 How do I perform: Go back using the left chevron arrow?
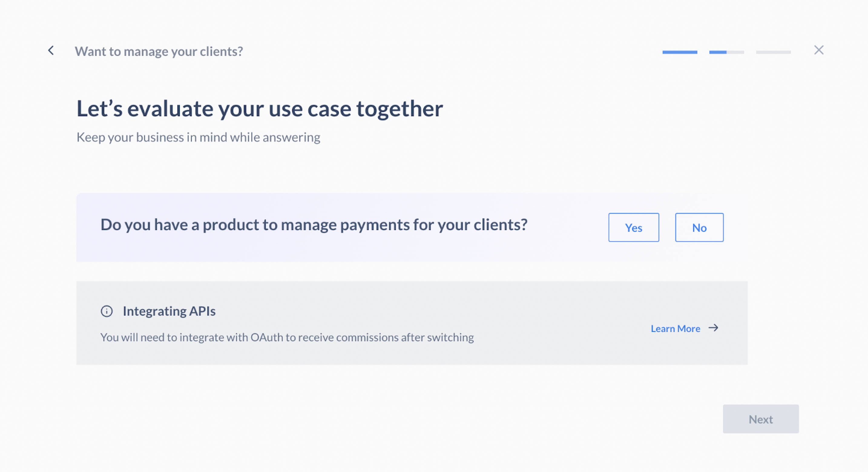(51, 51)
